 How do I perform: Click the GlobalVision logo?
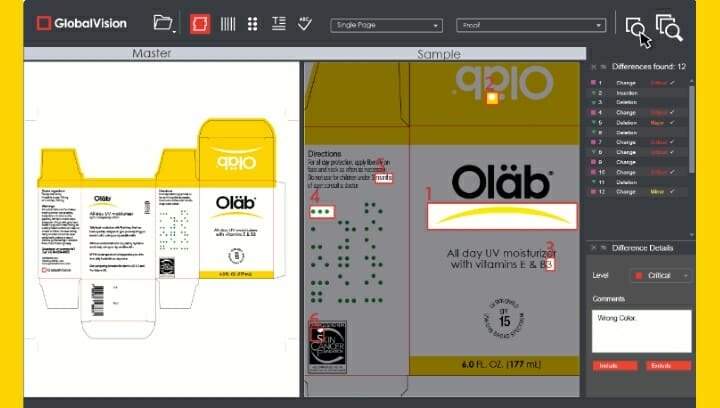click(x=82, y=23)
